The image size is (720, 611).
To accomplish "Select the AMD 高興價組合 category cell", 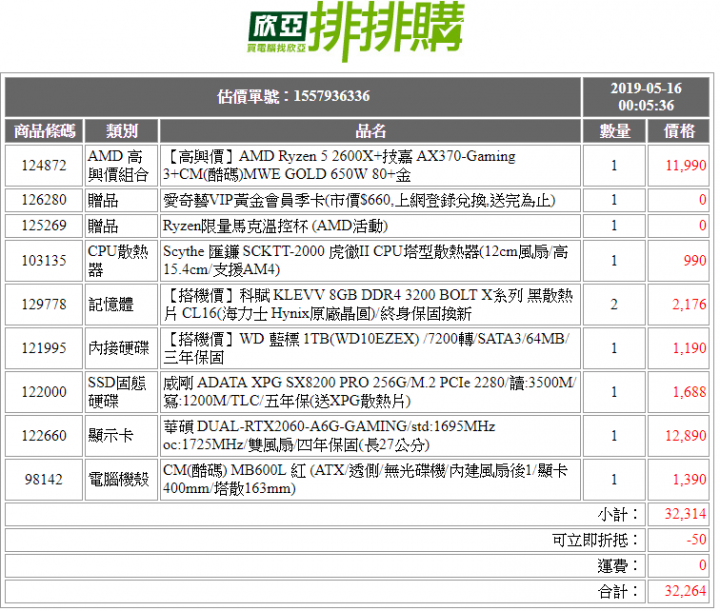I will pos(122,166).
